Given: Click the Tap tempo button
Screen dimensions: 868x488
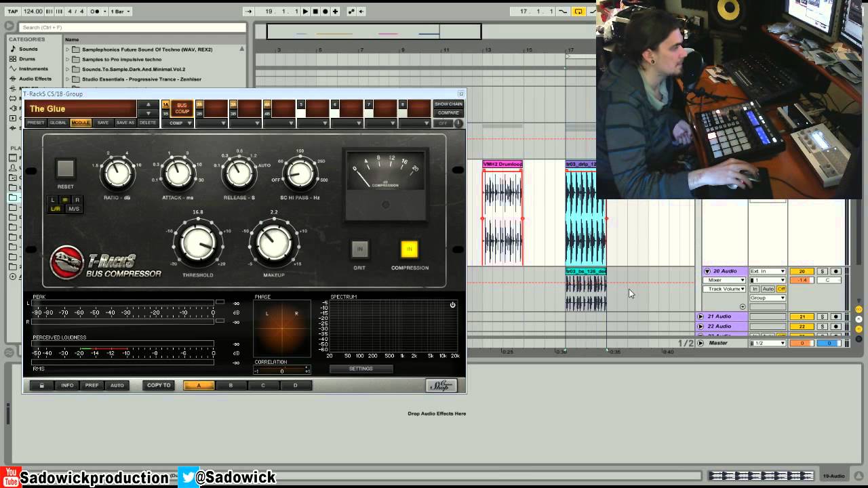Looking at the screenshot, I should (12, 12).
